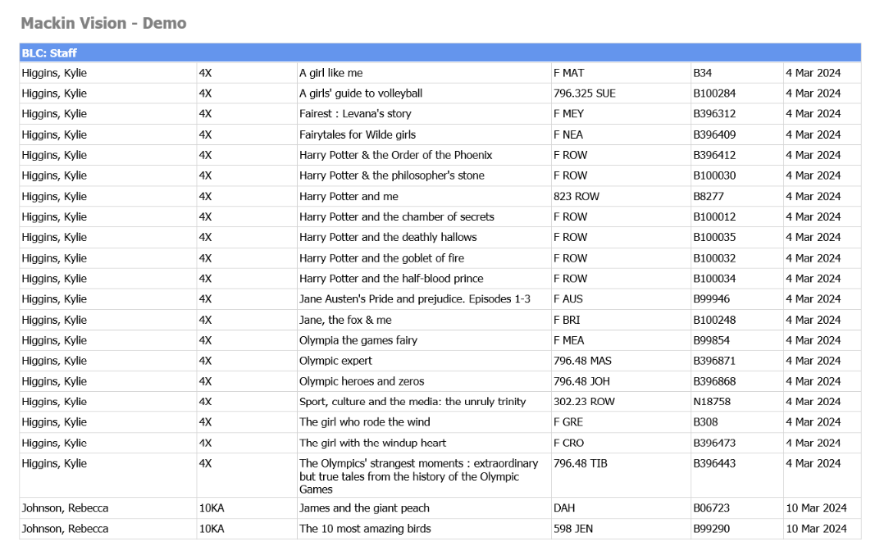Click 'Fairest : Levana's story' title
Viewport: 870px width, 540px height.
355,114
